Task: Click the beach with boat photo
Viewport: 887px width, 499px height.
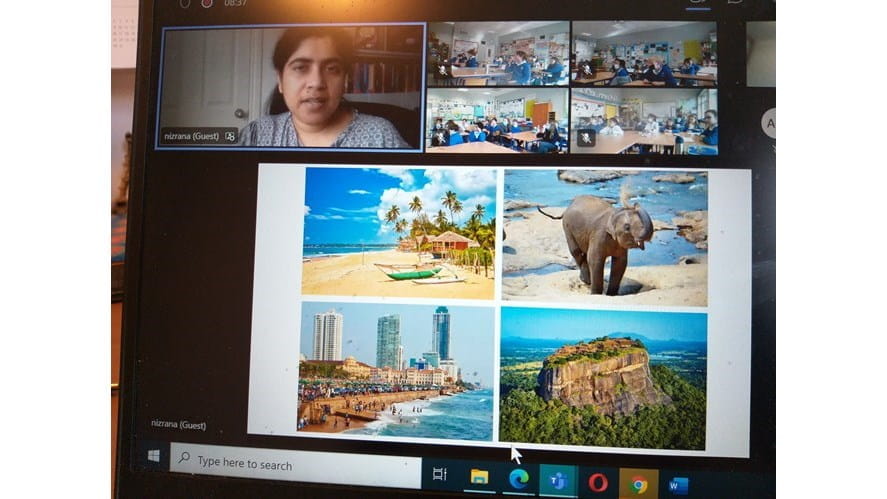Action: click(x=398, y=232)
